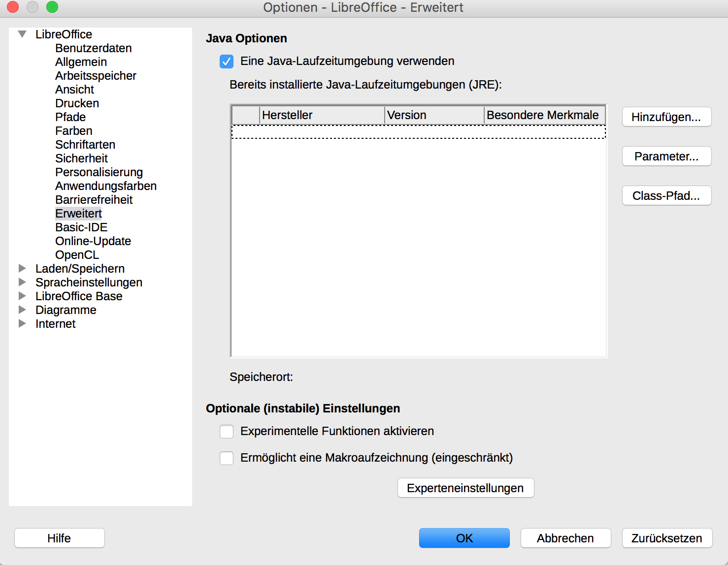Enable Experimentelle Funktionen aktivieren checkbox
The width and height of the screenshot is (728, 565).
(227, 432)
